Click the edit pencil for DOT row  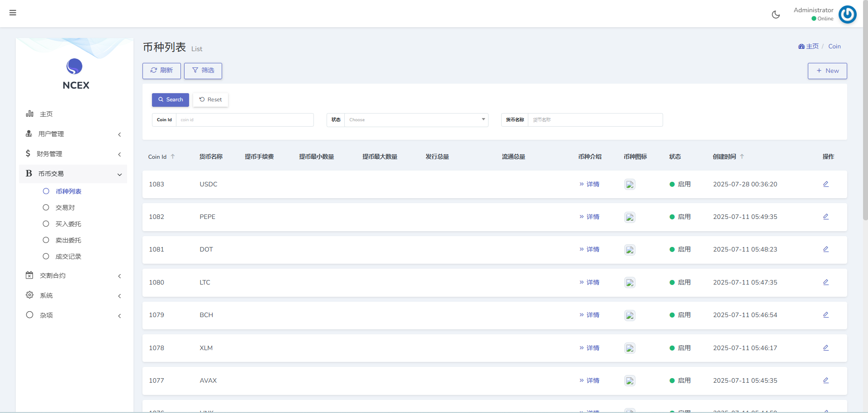825,249
